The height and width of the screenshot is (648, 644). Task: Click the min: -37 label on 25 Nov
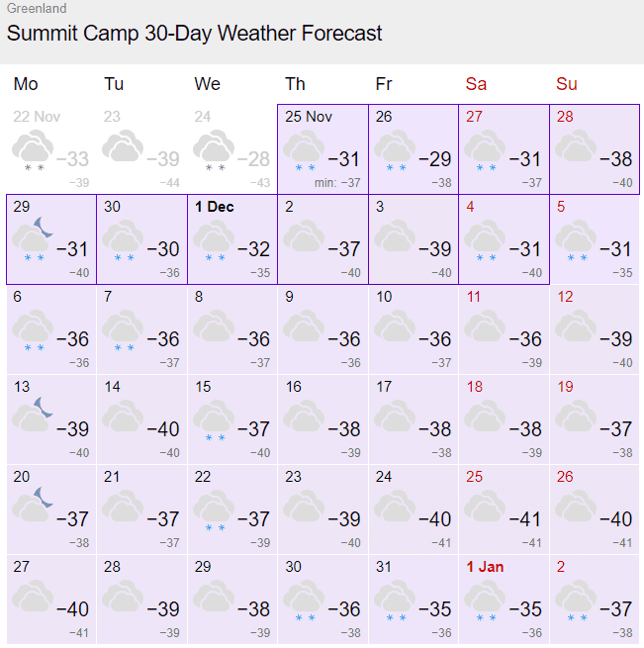(337, 183)
